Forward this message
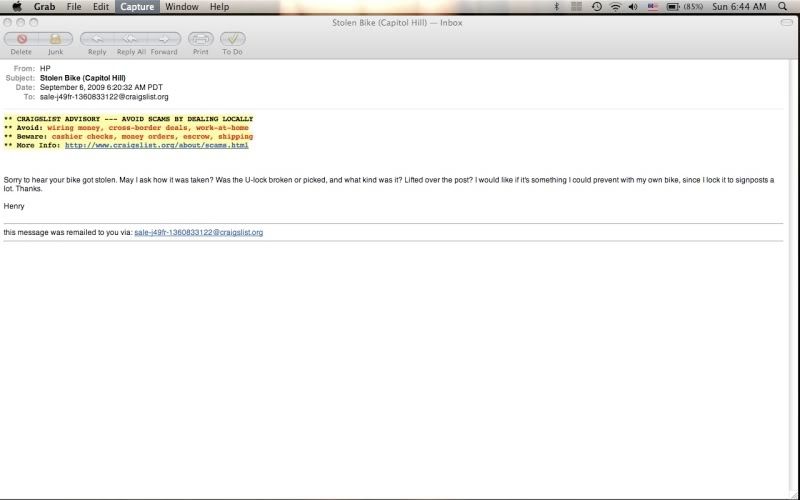Image resolution: width=800 pixels, height=500 pixels. 164,39
